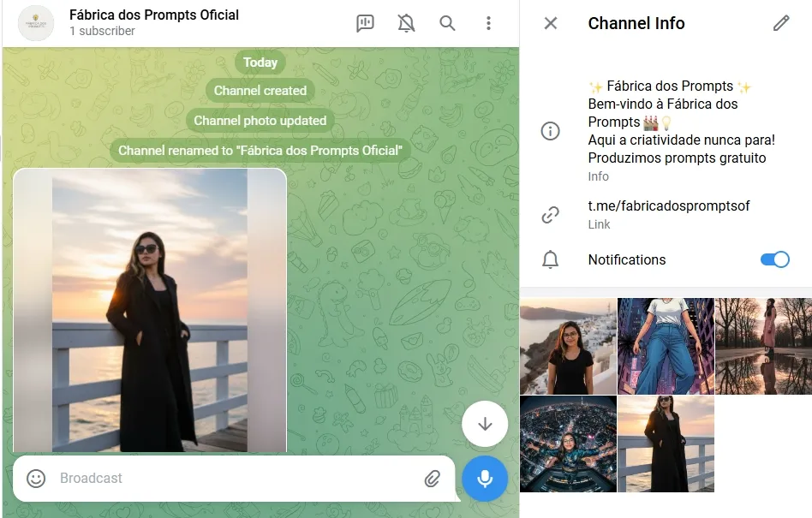Attach a file using the paperclip icon
This screenshot has height=518, width=812.
pos(433,479)
